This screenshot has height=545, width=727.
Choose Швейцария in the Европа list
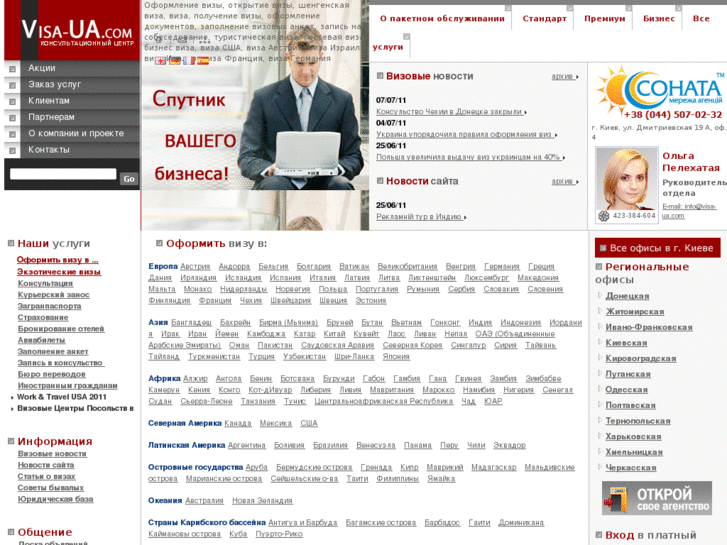click(291, 301)
